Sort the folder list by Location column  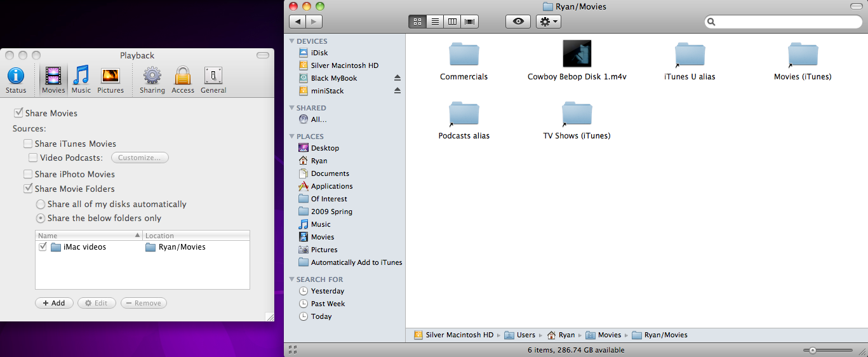196,236
